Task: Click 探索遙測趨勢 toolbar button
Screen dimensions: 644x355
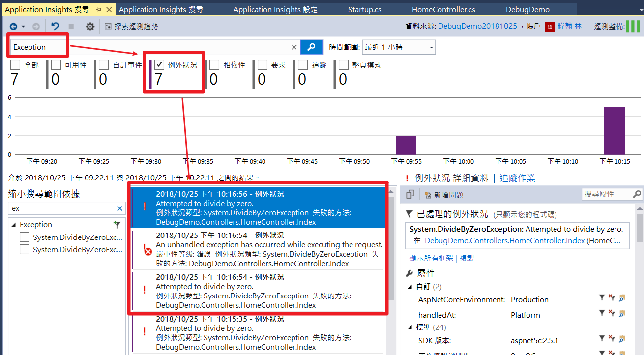Action: pyautogui.click(x=131, y=27)
